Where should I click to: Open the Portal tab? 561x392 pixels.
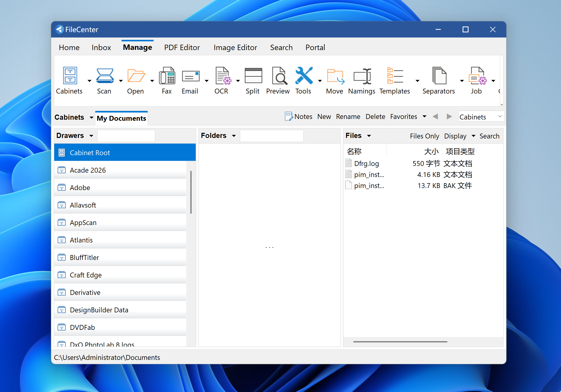(315, 48)
